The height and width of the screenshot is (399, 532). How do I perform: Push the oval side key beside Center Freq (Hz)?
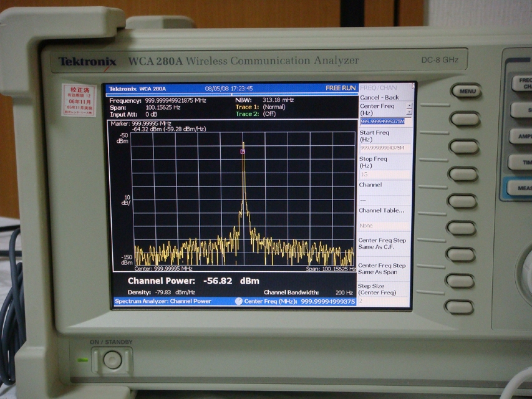click(465, 119)
